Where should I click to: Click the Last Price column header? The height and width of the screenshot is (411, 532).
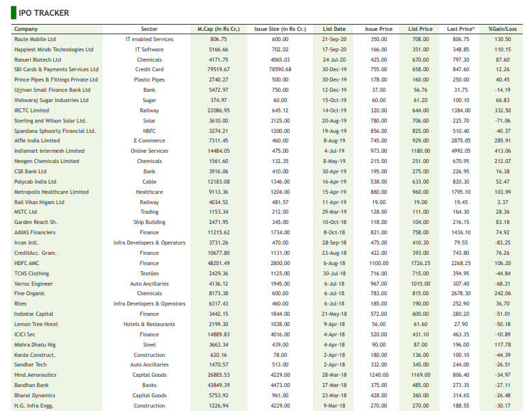click(461, 29)
